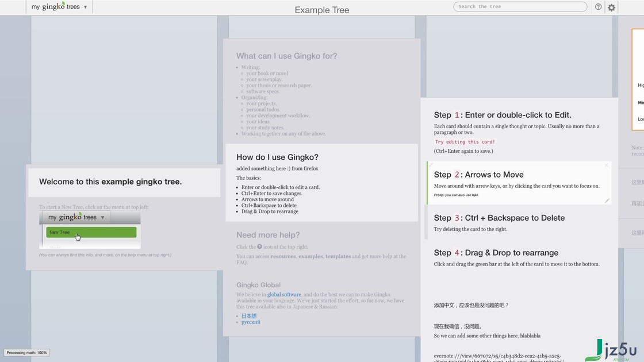Image resolution: width=644 pixels, height=362 pixels.
Task: Select the 'Welcome to this example gingko tree.' heading
Action: (x=110, y=182)
